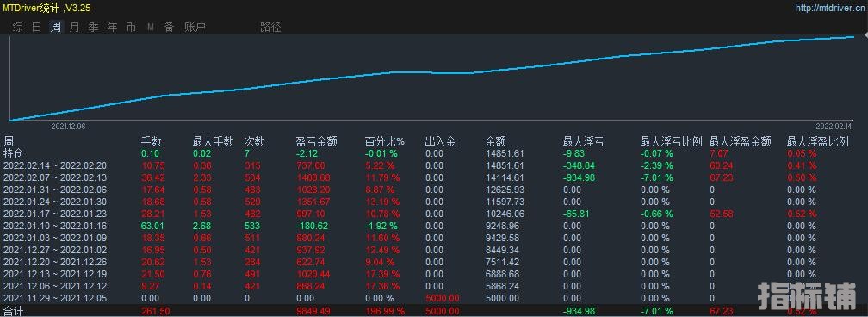The height and width of the screenshot is (317, 868).
Task: Open the 账户 account tab
Action: tap(195, 28)
